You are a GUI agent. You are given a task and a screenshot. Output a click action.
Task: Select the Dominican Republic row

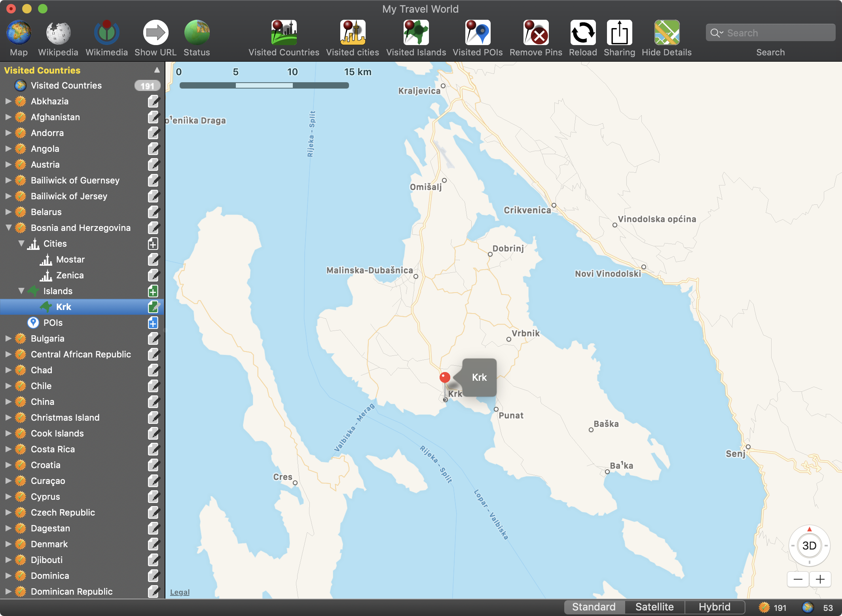click(x=82, y=591)
